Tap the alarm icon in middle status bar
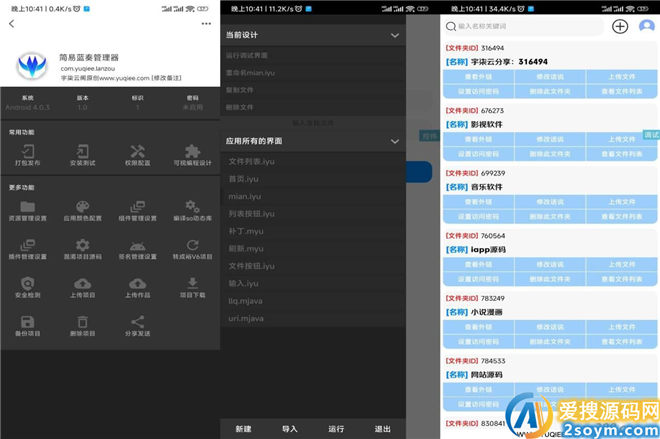The height and width of the screenshot is (439, 660). coord(298,8)
